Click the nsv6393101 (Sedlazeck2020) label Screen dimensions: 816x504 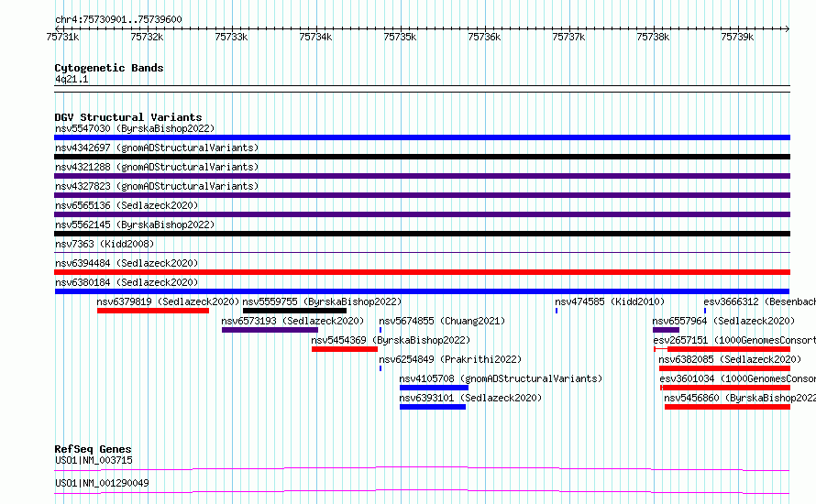point(470,398)
